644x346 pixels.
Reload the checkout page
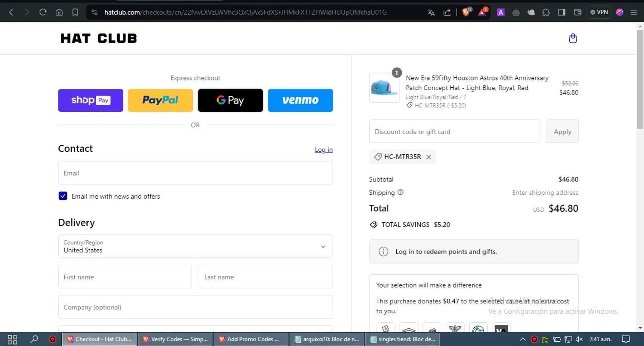pos(43,12)
